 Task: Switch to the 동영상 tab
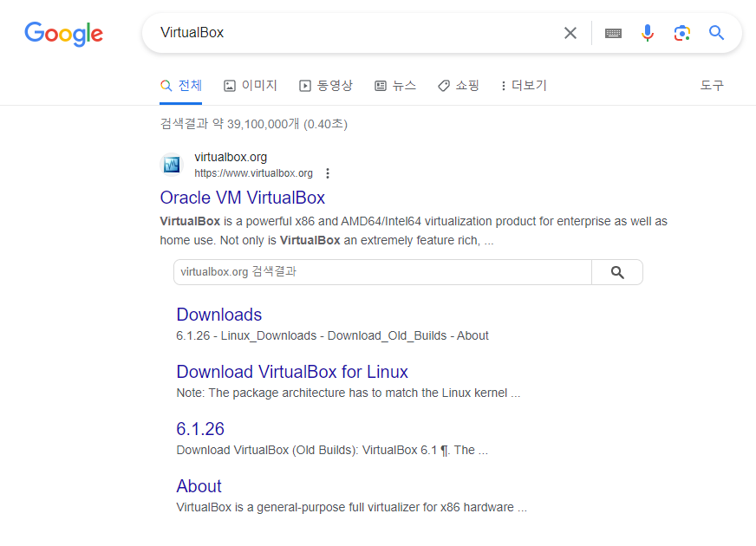coord(326,86)
